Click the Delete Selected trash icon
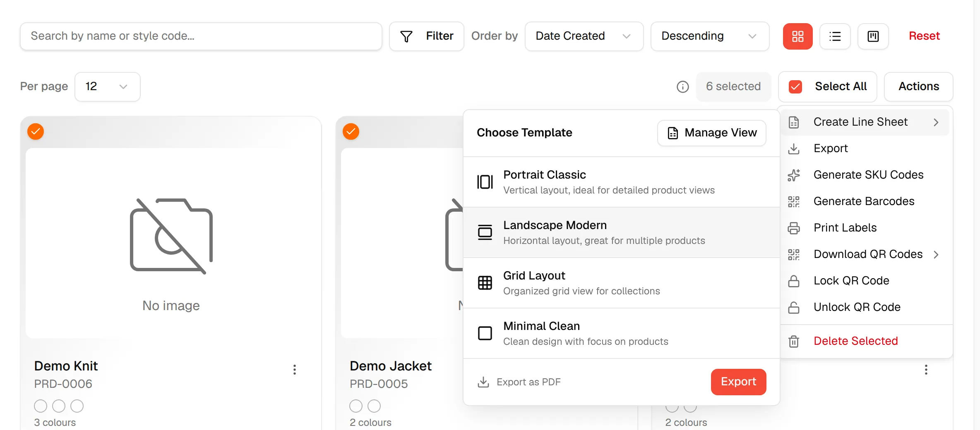 tap(794, 342)
